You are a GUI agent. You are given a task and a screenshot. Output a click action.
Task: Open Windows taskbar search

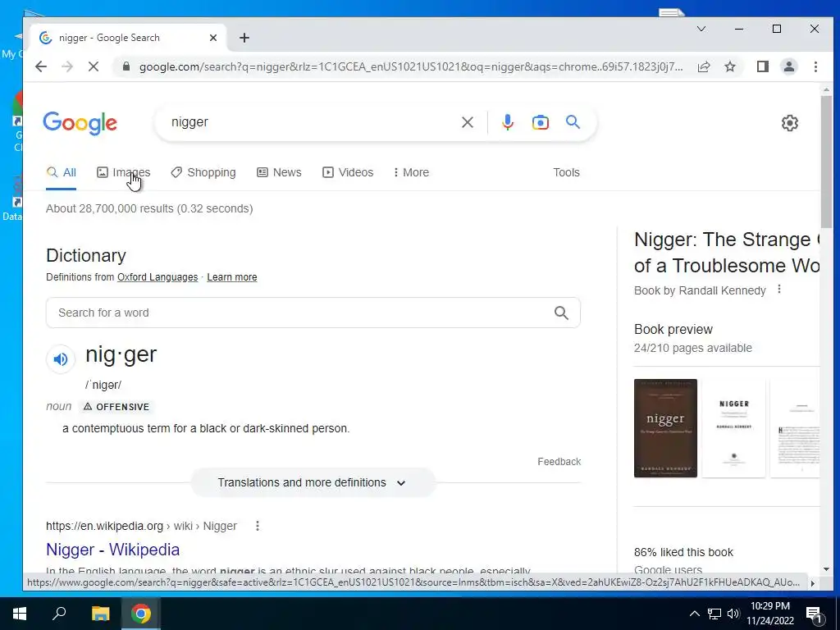coord(59,614)
